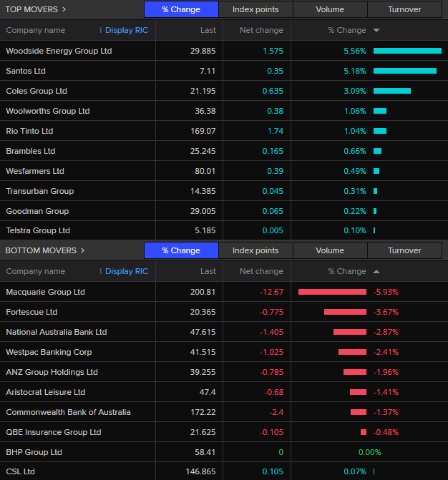448x480 pixels.
Task: Click Rio Tinto Ltd last price 169.07
Action: [201, 131]
